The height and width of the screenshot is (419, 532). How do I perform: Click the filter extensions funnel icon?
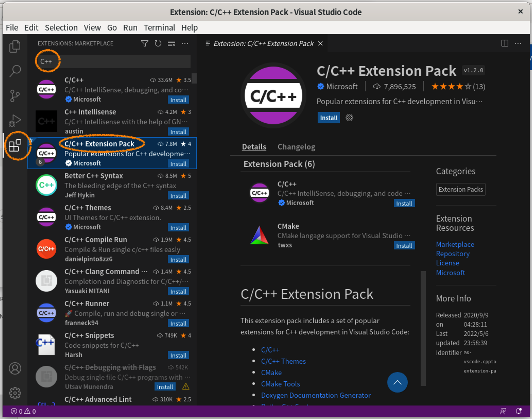click(144, 43)
